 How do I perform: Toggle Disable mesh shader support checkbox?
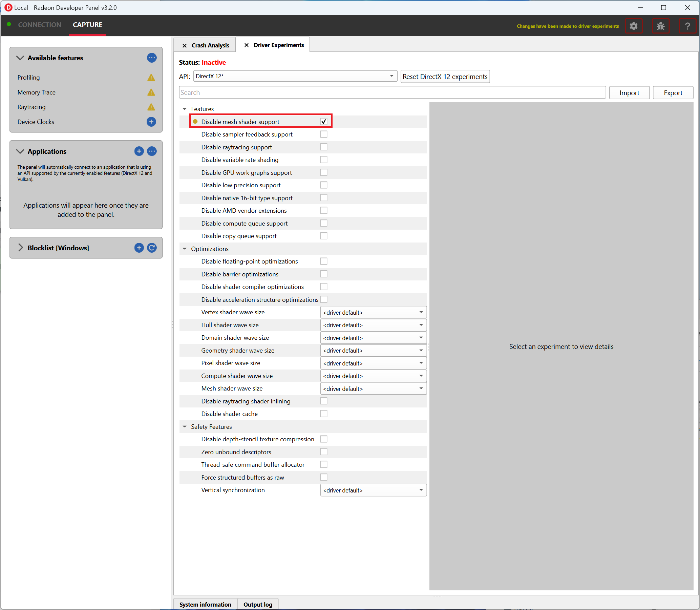pos(324,121)
